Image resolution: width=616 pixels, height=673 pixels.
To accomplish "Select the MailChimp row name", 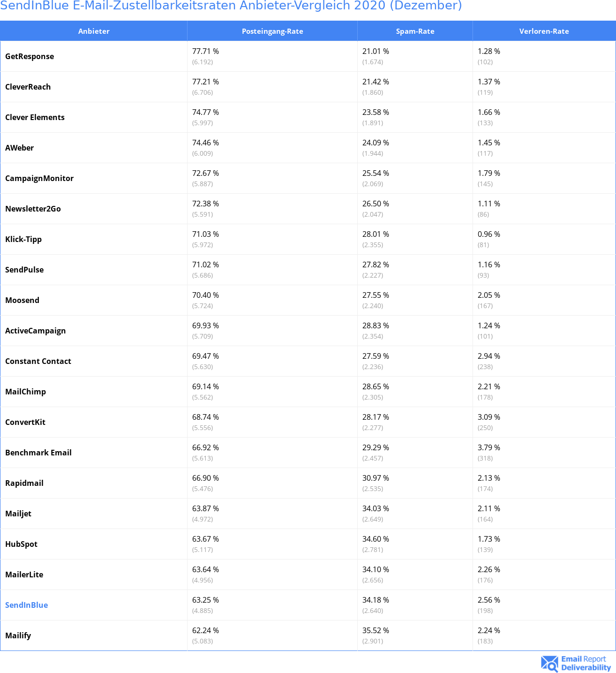I will click(26, 392).
